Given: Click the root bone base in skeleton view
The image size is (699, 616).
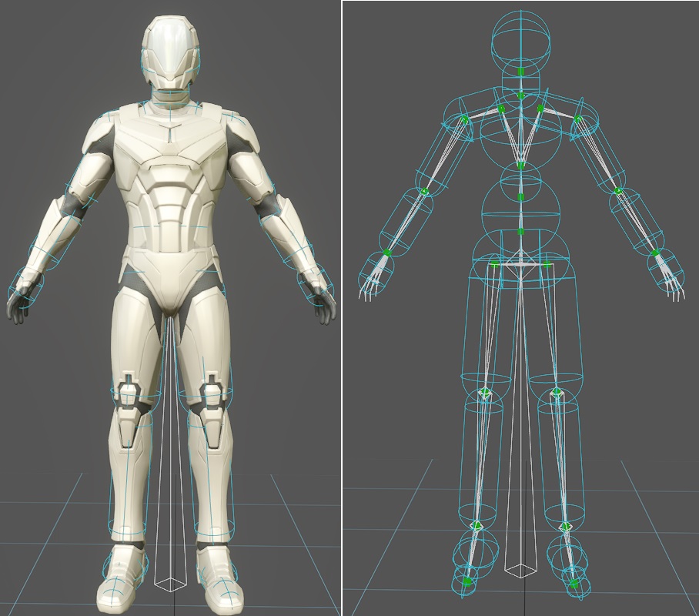Looking at the screenshot, I should pos(520,569).
